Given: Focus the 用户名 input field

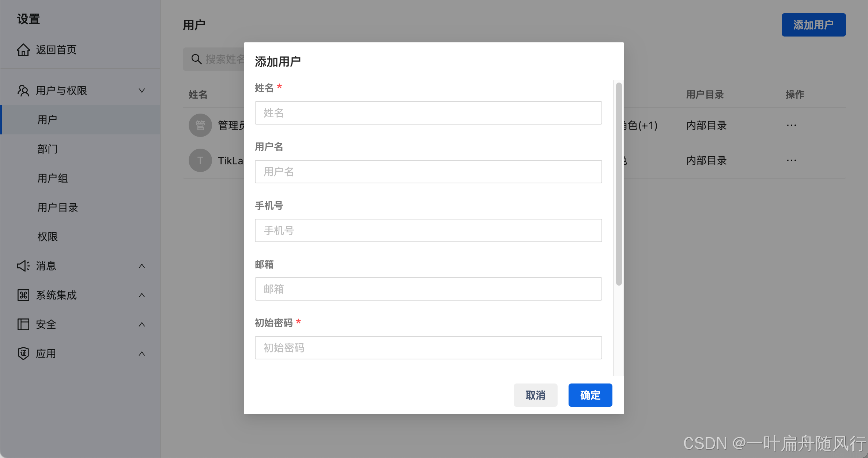Looking at the screenshot, I should (x=428, y=172).
